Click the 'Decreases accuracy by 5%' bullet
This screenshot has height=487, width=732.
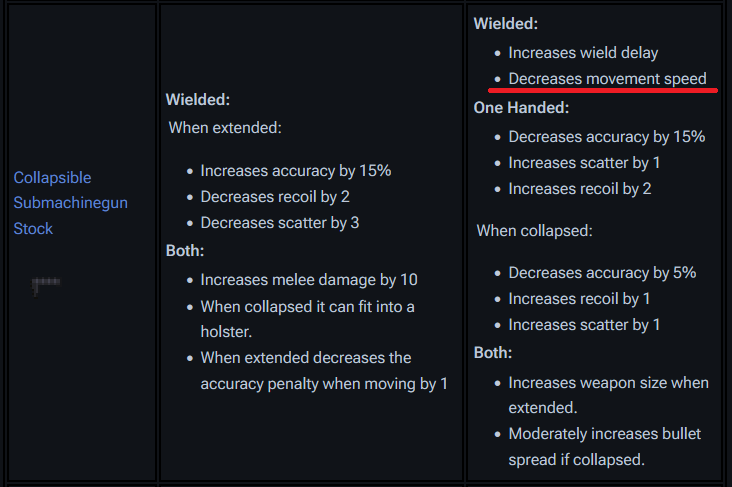point(602,272)
